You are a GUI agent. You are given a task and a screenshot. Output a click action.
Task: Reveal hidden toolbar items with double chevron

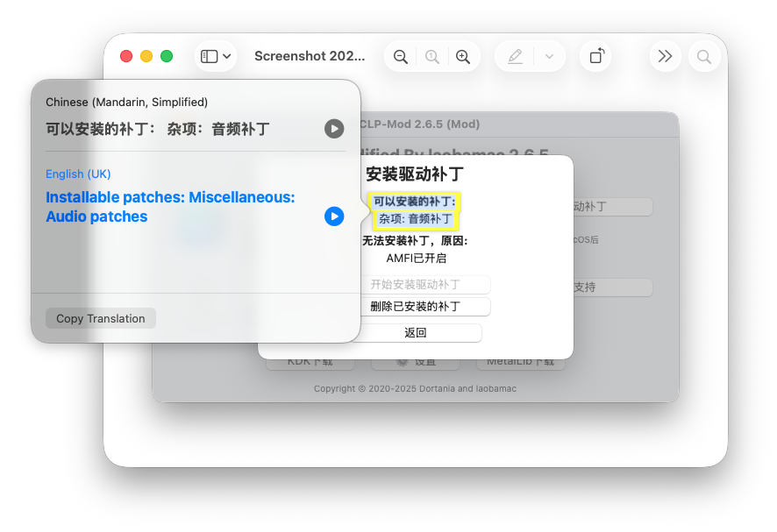665,55
